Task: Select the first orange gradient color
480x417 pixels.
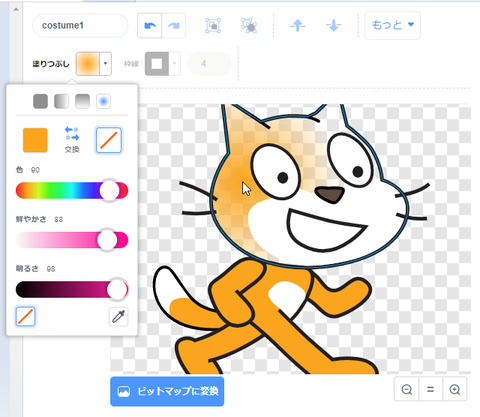Action: pos(35,140)
